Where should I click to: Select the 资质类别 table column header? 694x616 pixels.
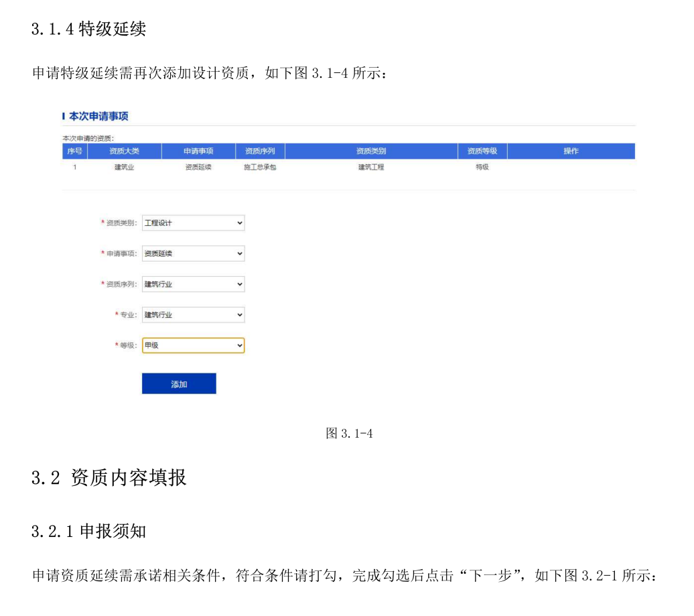point(370,151)
